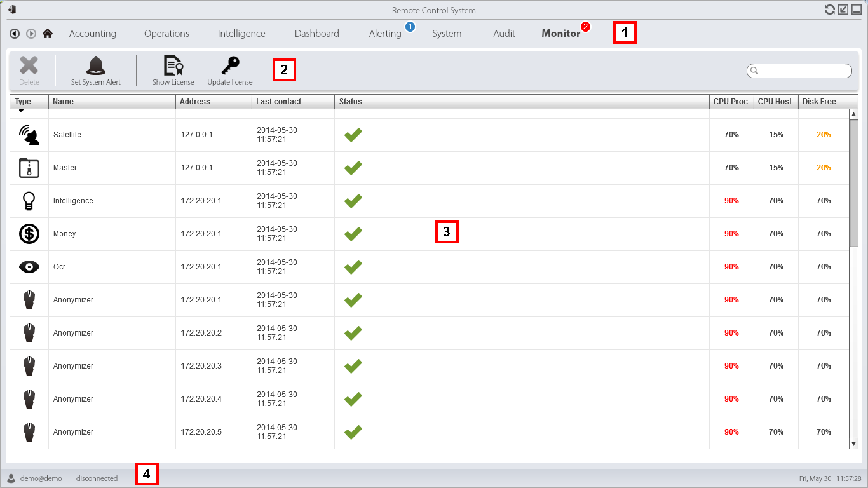
Task: Sort by the Type column header
Action: [29, 102]
